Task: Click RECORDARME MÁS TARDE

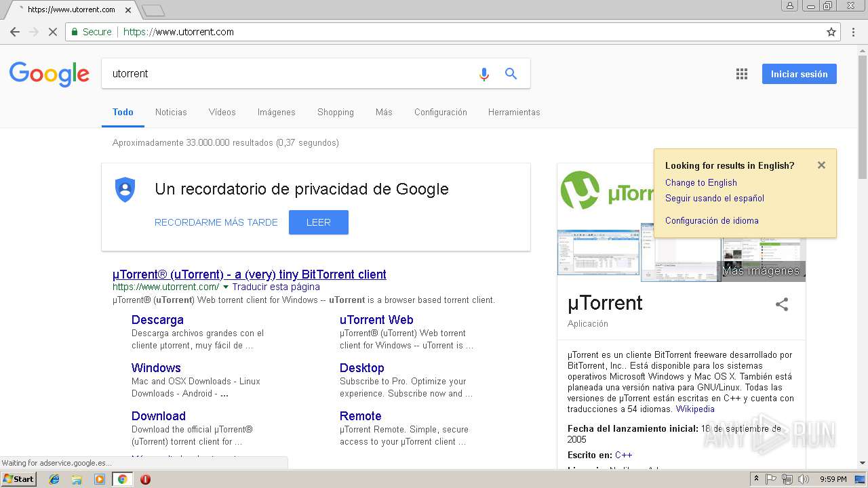Action: 216,222
